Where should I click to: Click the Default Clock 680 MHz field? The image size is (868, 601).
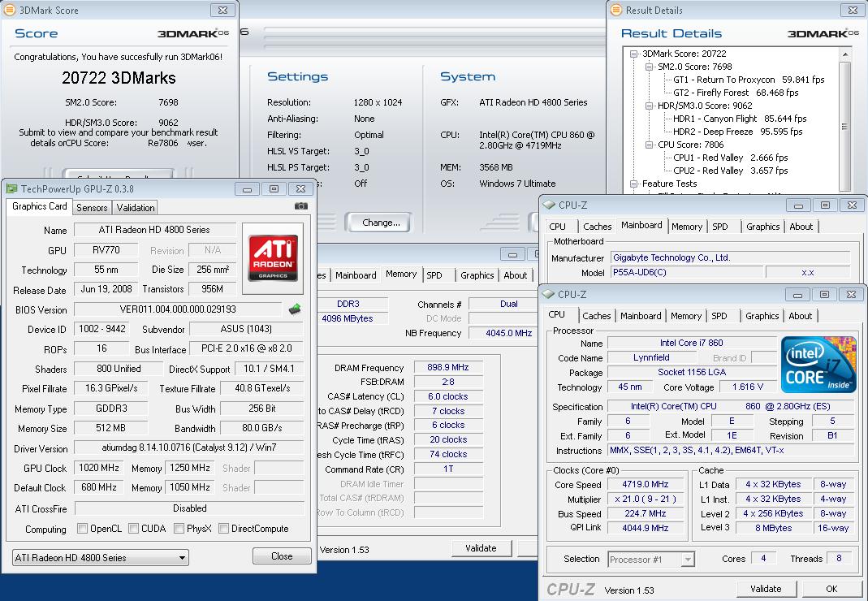point(99,487)
